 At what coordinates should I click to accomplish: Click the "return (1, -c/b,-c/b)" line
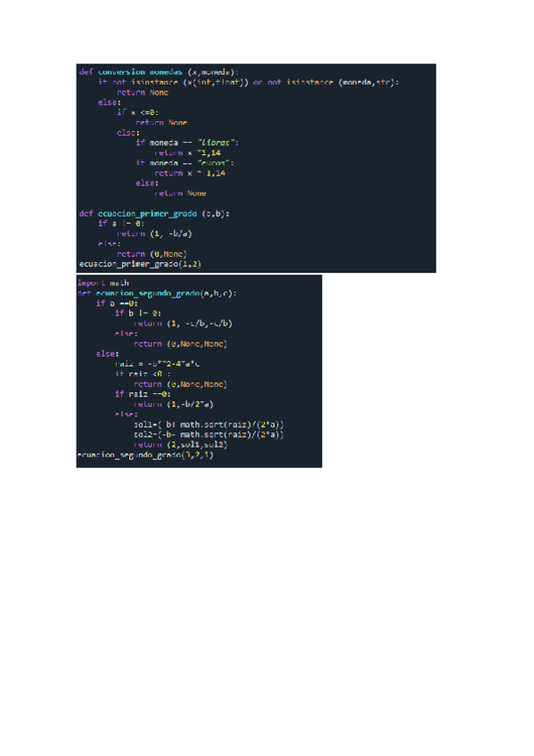click(x=183, y=324)
